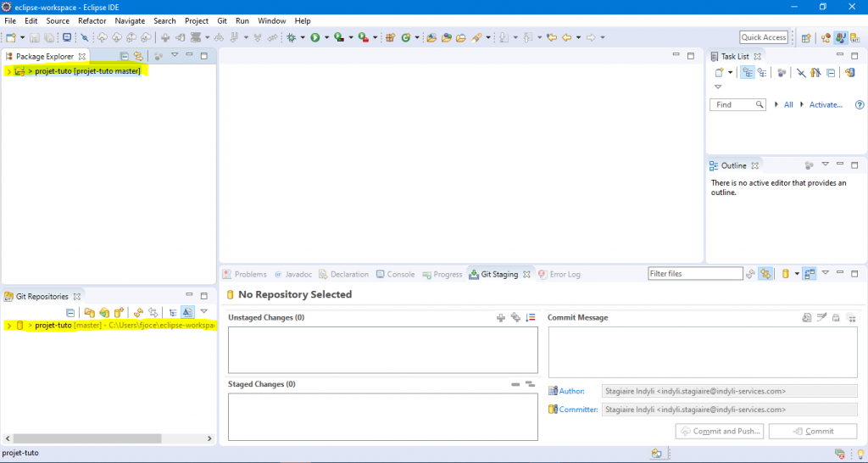Click Add Existing Local Git Repository icon
Image resolution: width=868 pixels, height=463 pixels.
point(89,312)
